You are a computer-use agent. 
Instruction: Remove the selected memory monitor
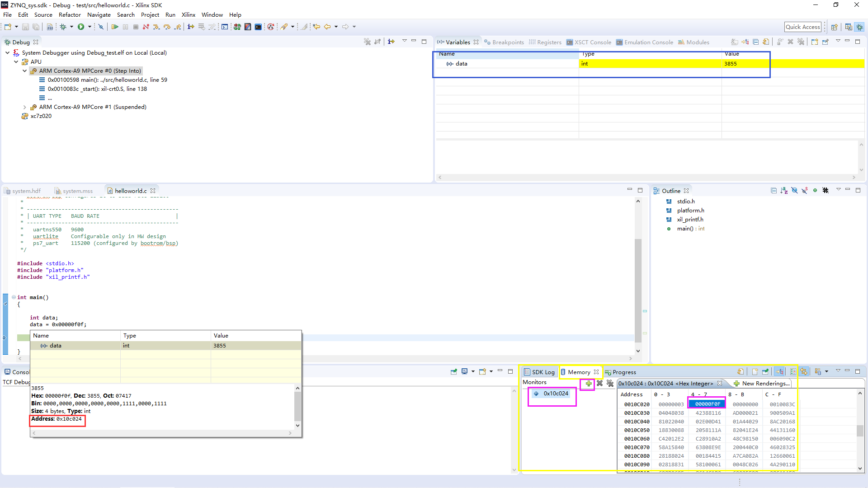[599, 384]
